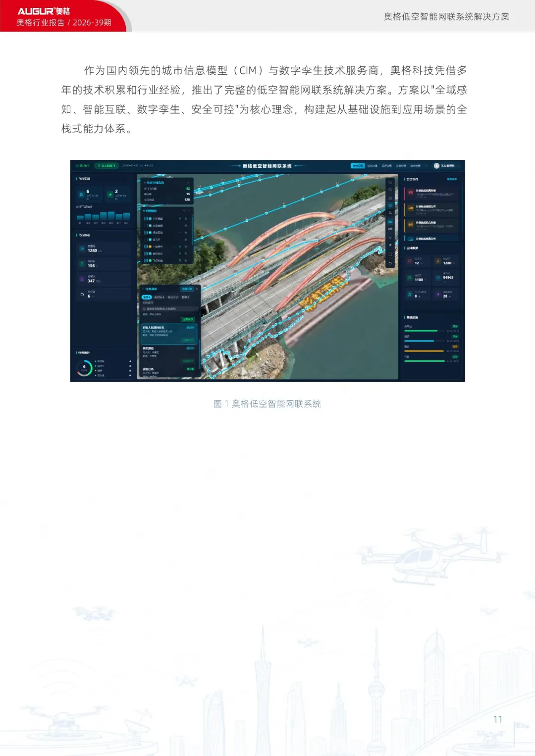This screenshot has width=535, height=756.
Task: Click the zoom-in magnifier on the map toolbar
Action: coord(390,182)
